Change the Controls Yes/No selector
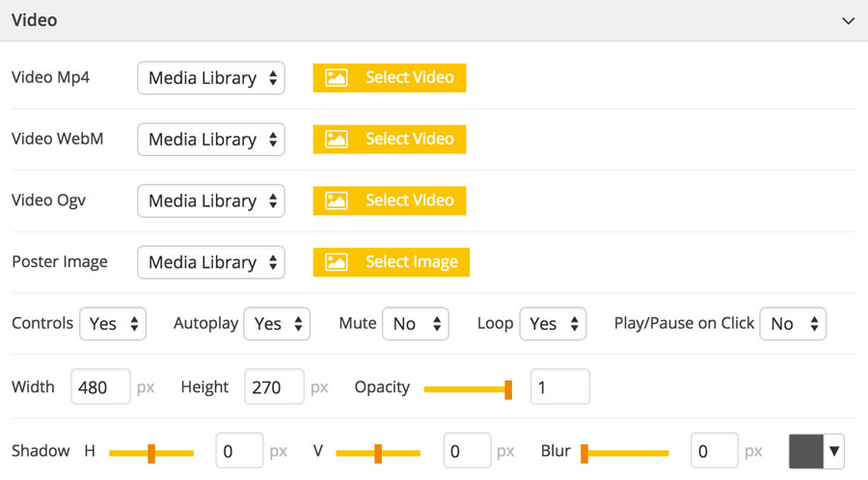 click(x=113, y=324)
